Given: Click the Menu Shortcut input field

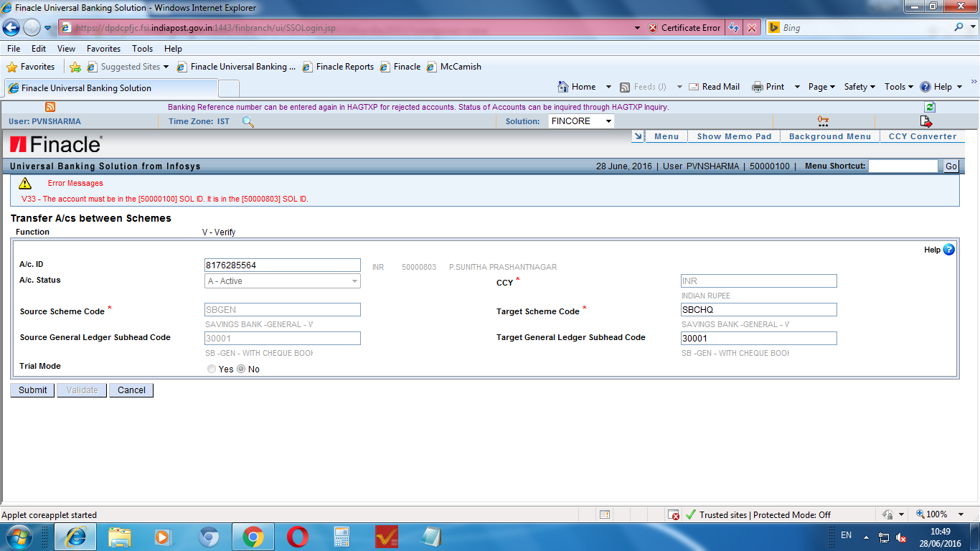Looking at the screenshot, I should [x=903, y=166].
